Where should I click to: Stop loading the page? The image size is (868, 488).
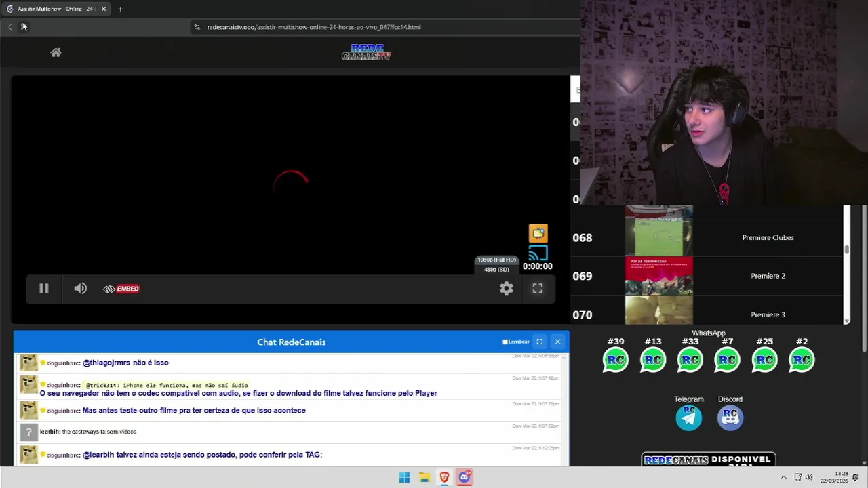pos(24,27)
